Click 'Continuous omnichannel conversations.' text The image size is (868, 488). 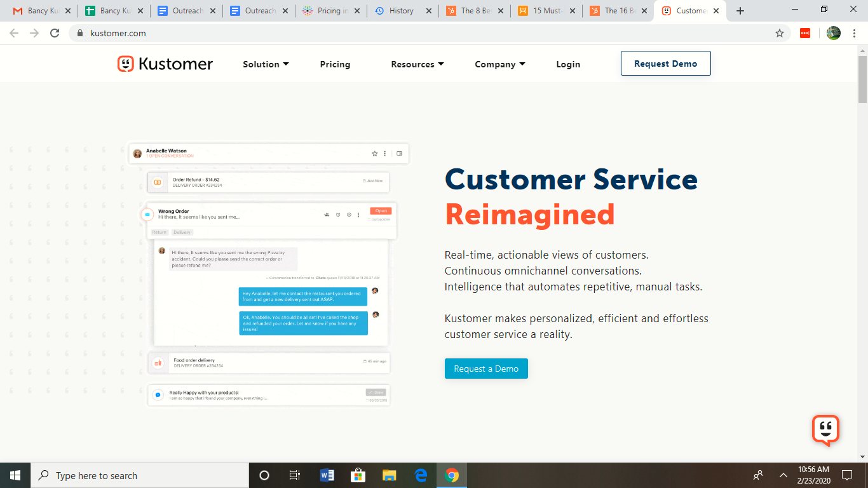click(x=543, y=271)
